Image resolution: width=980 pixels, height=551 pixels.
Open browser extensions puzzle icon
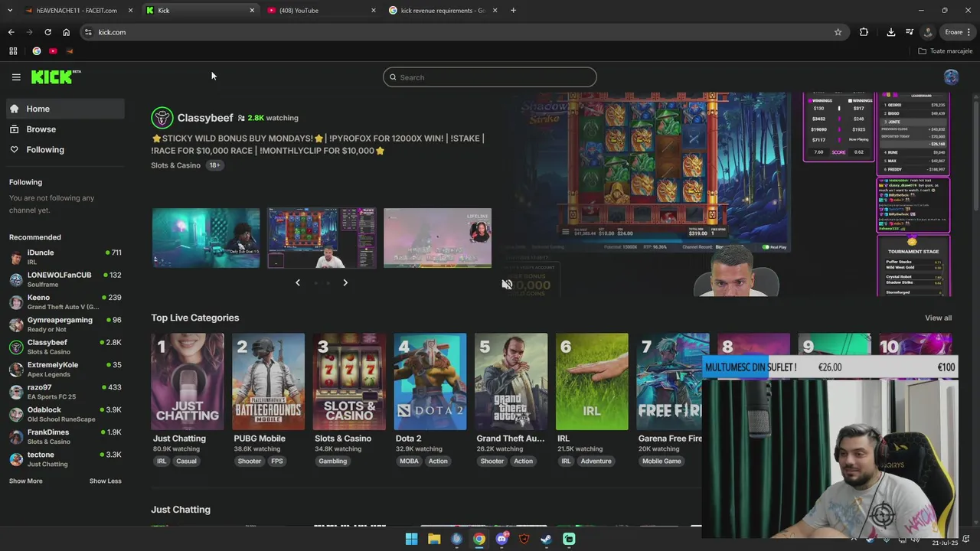pos(864,32)
